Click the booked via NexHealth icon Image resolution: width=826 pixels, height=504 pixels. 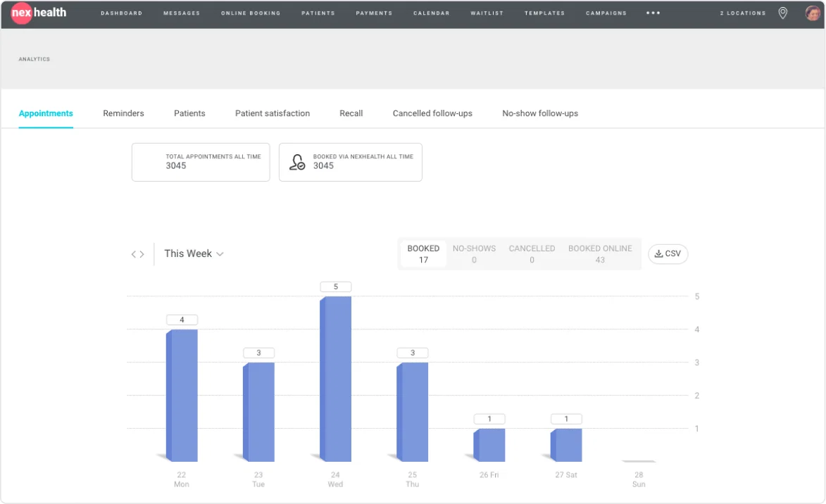298,163
